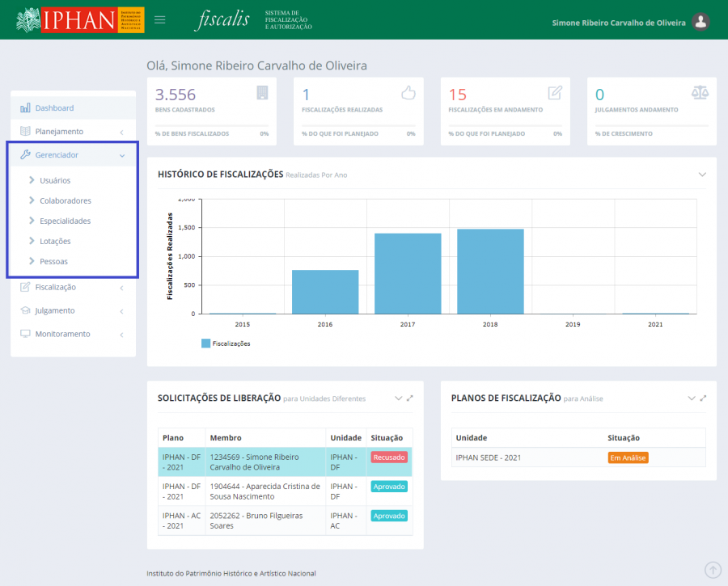Click the hamburger menu icon in header

160,20
